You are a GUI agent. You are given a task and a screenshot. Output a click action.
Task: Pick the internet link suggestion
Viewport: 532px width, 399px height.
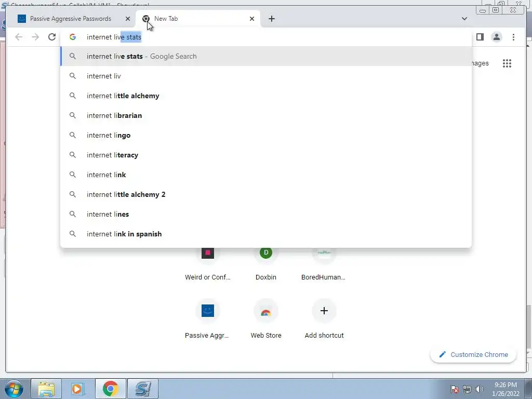(x=266, y=175)
